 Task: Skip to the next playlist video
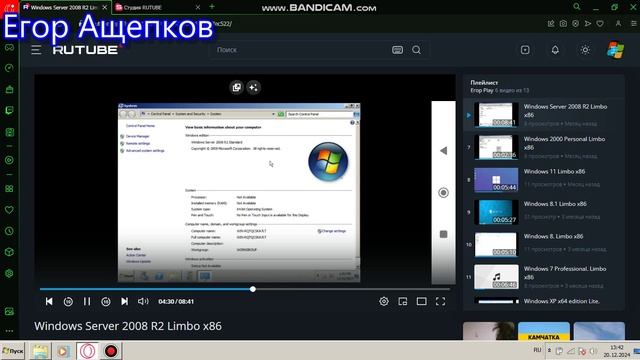124,301
